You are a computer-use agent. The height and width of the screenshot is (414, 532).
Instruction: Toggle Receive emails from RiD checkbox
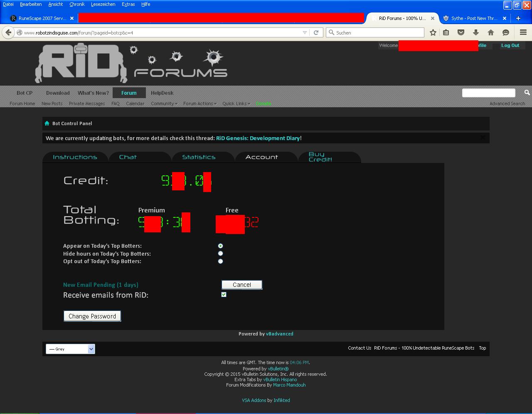pyautogui.click(x=224, y=294)
